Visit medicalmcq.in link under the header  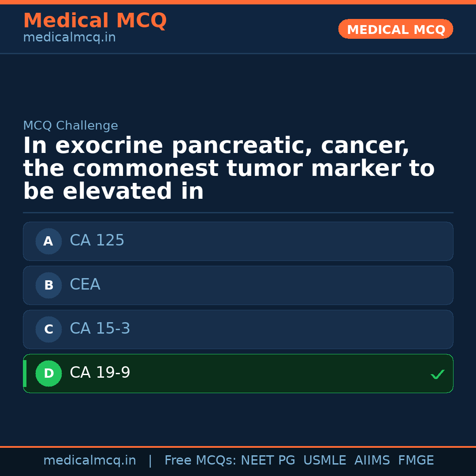pos(69,38)
